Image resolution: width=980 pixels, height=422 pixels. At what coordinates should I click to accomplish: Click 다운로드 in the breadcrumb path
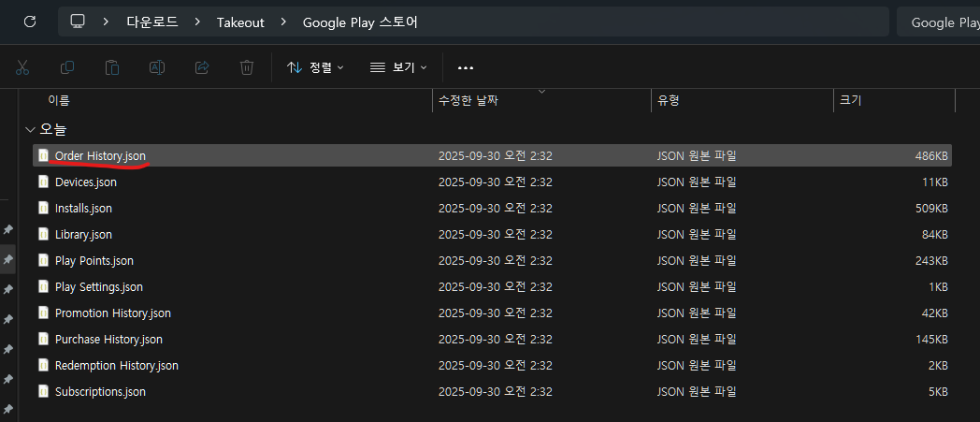point(151,22)
